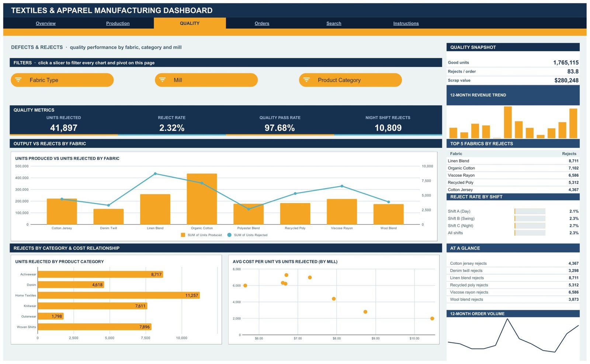
Task: Select the Linen Blend produced bar
Action: click(155, 209)
